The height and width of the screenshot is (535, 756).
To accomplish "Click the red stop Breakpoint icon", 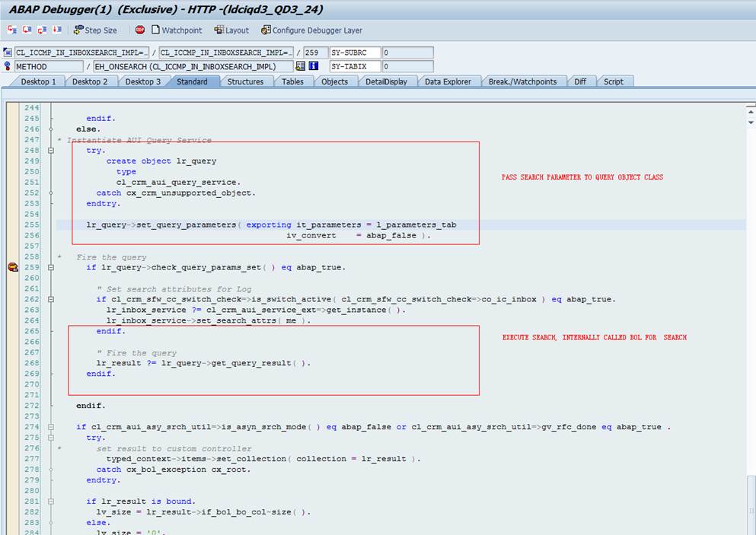I will [x=140, y=30].
